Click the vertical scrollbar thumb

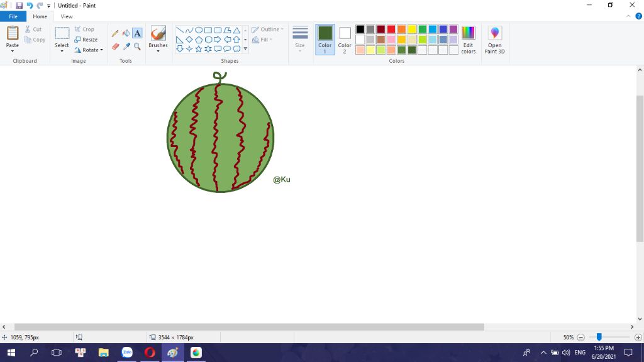[640, 168]
